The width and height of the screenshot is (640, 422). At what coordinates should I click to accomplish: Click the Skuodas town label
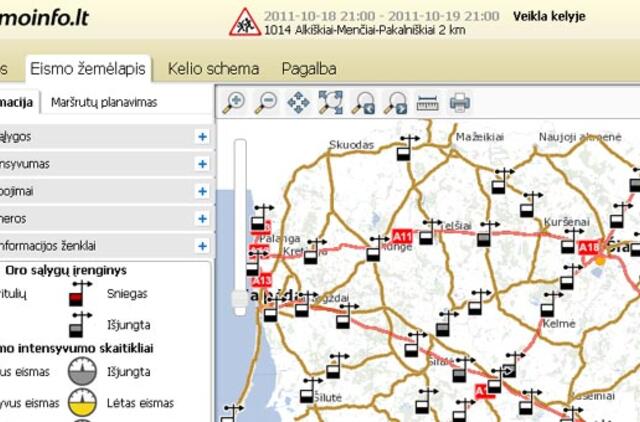tap(351, 144)
